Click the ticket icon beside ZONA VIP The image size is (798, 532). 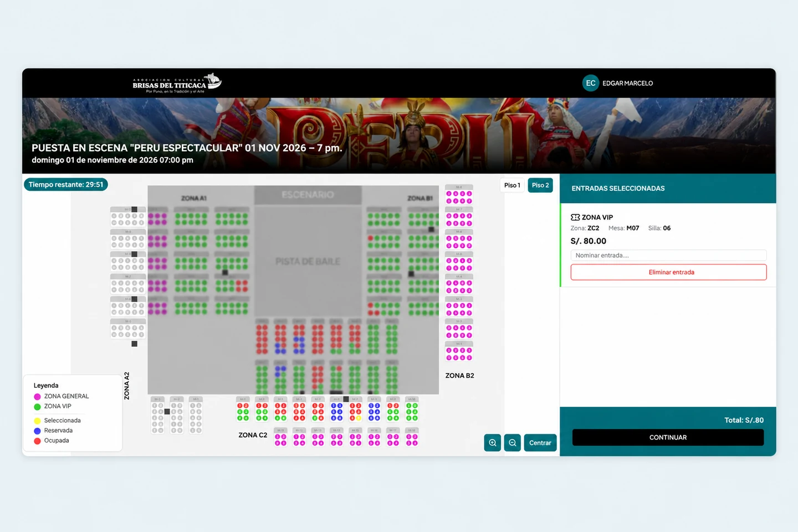click(x=575, y=217)
